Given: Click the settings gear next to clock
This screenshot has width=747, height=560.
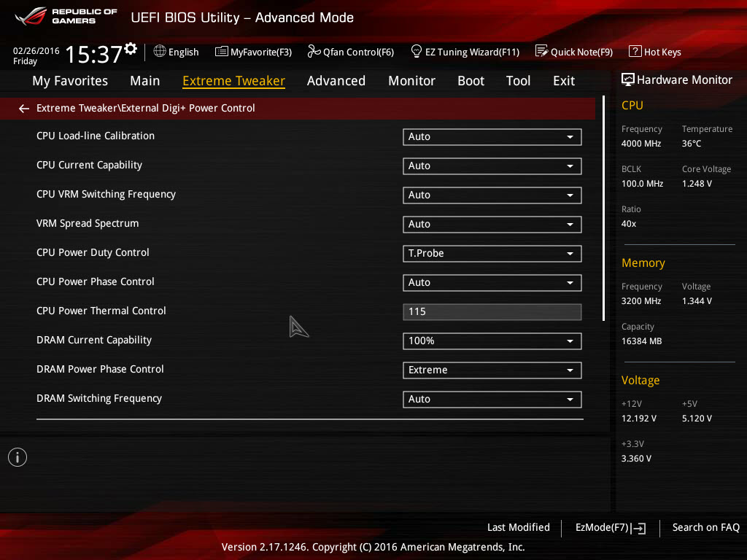Looking at the screenshot, I should click(x=131, y=49).
